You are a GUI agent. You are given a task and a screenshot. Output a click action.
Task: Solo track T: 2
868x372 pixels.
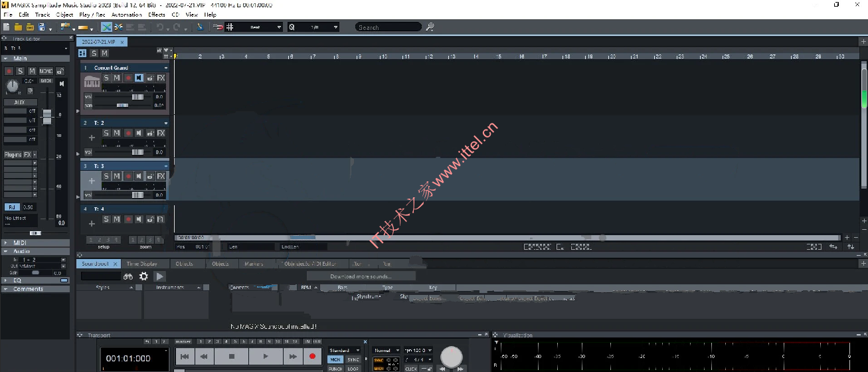(106, 134)
